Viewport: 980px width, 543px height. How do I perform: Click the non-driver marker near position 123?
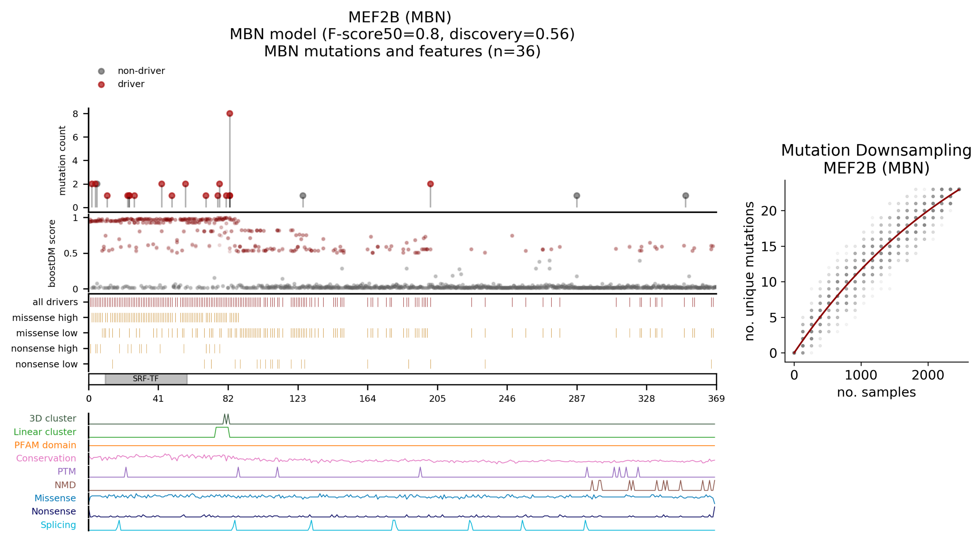tap(303, 196)
